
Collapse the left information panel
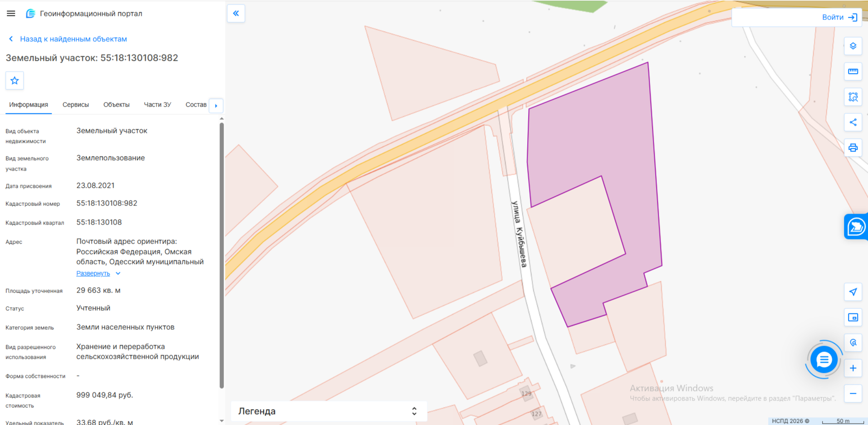[x=236, y=14]
